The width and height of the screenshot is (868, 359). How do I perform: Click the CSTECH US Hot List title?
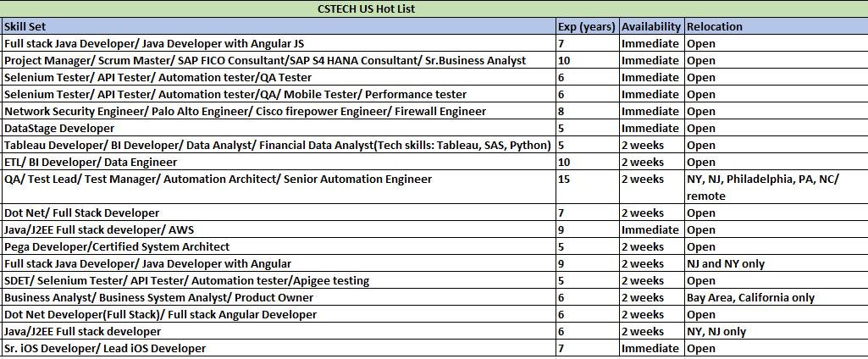[366, 9]
